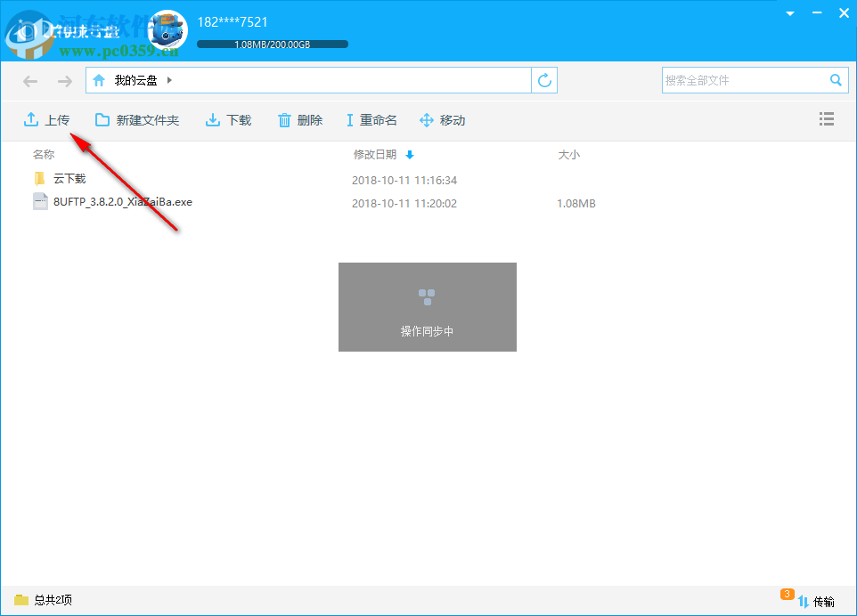
Task: Select the 云下载 folder name
Action: click(69, 179)
